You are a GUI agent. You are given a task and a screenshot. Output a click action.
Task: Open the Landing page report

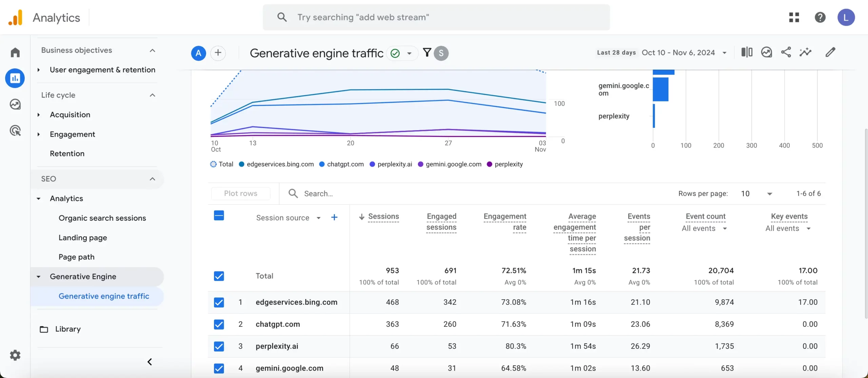(x=83, y=238)
